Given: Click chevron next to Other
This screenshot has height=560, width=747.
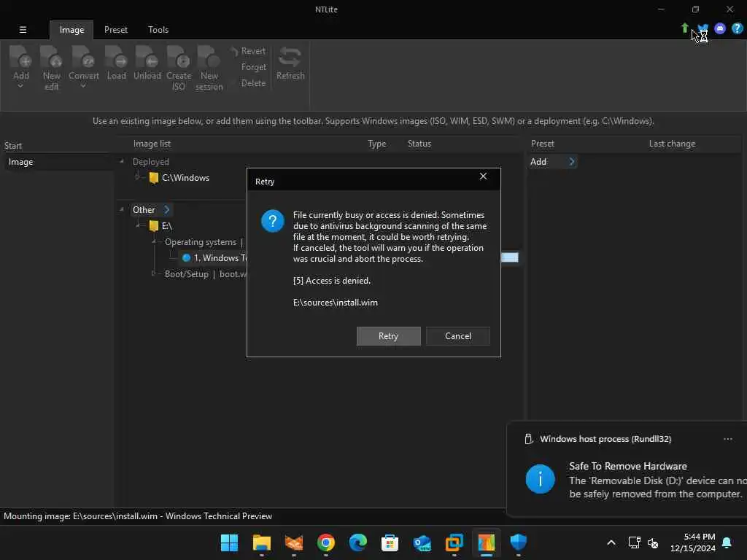Looking at the screenshot, I should coord(167,209).
